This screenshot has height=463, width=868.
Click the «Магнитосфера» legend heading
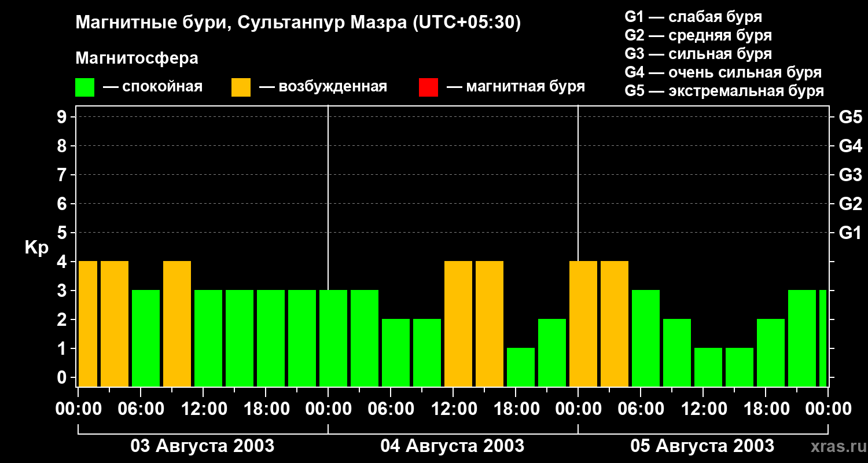point(137,58)
